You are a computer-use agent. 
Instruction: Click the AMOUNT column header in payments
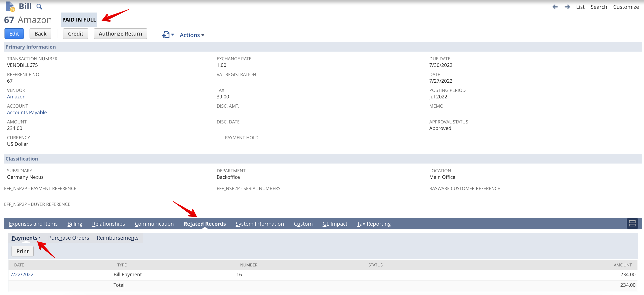click(x=623, y=265)
